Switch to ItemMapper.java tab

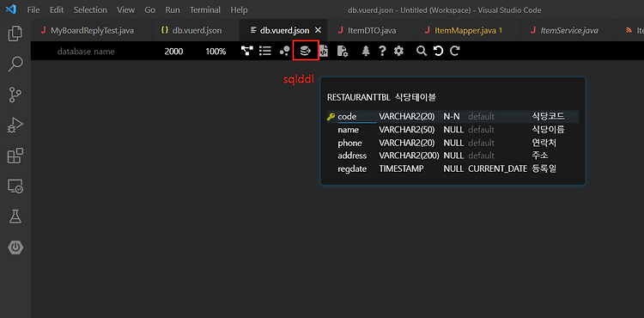pos(466,30)
